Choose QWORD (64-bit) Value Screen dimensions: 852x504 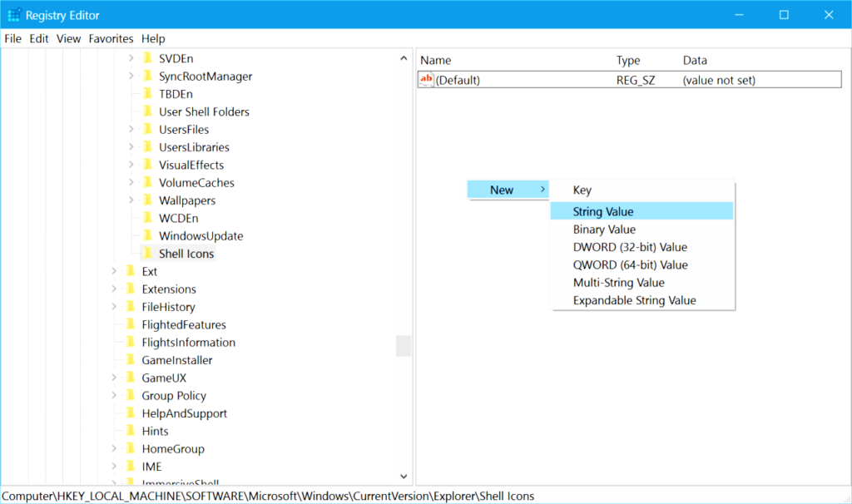click(x=641, y=264)
